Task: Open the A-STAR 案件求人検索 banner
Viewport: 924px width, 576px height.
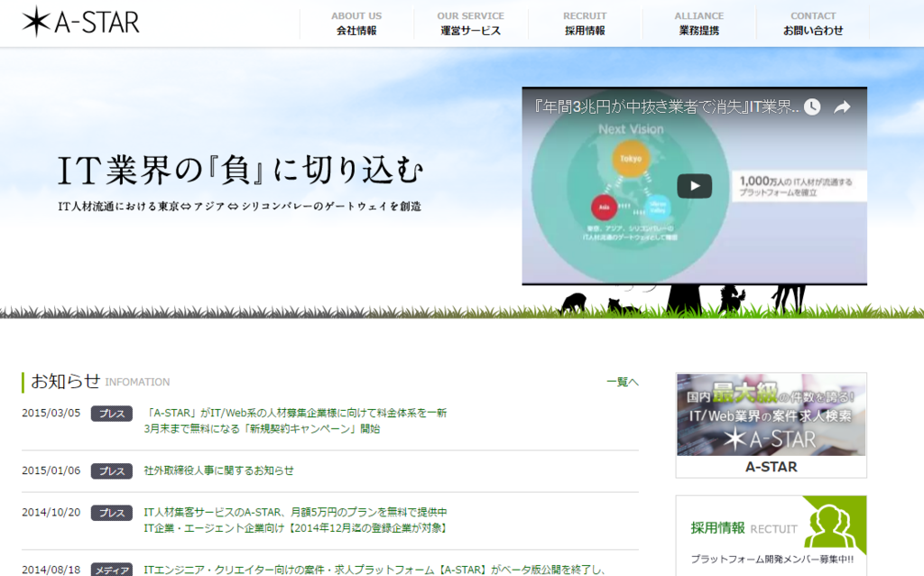Action: tap(771, 414)
